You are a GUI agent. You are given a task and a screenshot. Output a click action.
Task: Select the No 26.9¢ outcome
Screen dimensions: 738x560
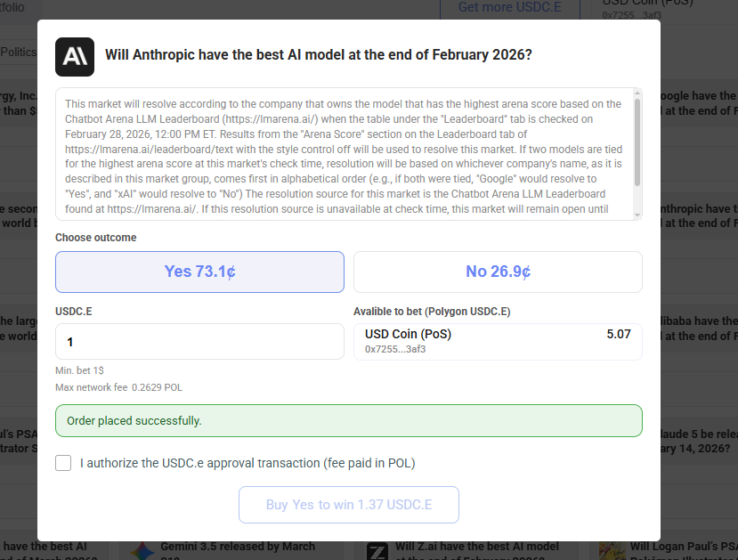click(x=498, y=272)
